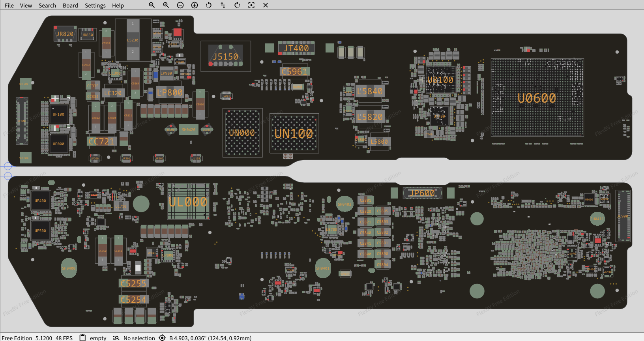The height and width of the screenshot is (341, 644).
Task: Select chip UF500
Action: (40, 231)
